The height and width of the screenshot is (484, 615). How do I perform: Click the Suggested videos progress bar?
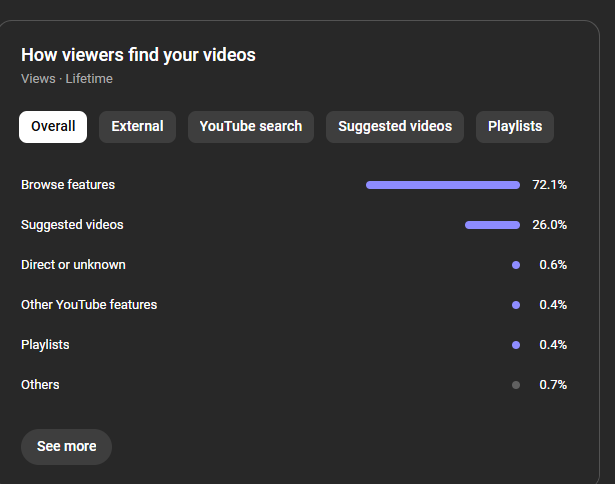tap(492, 225)
